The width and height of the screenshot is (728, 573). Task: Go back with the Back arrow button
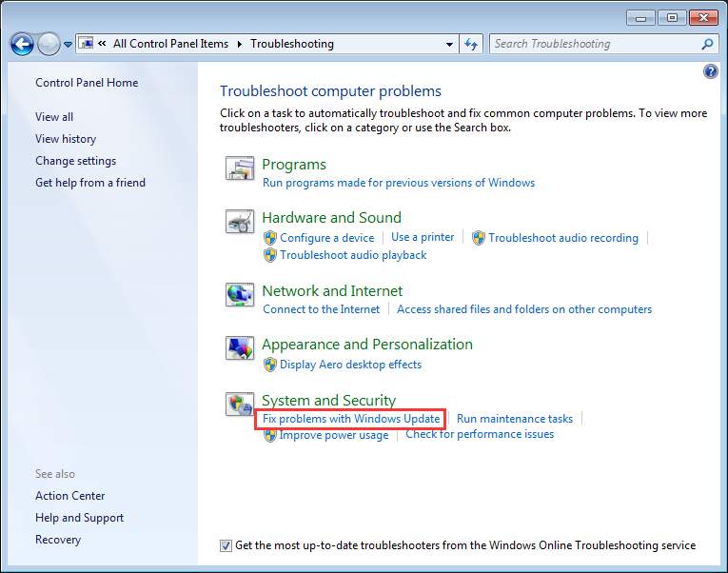coord(22,44)
